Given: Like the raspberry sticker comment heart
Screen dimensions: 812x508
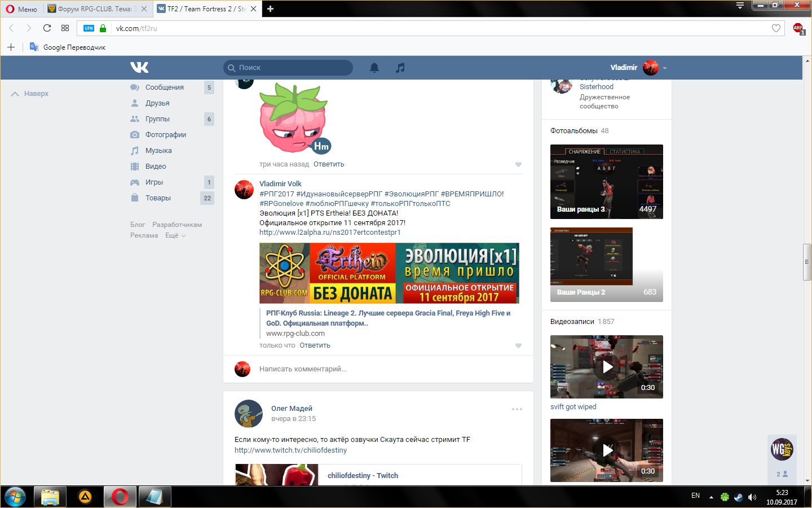Looking at the screenshot, I should coord(518,164).
